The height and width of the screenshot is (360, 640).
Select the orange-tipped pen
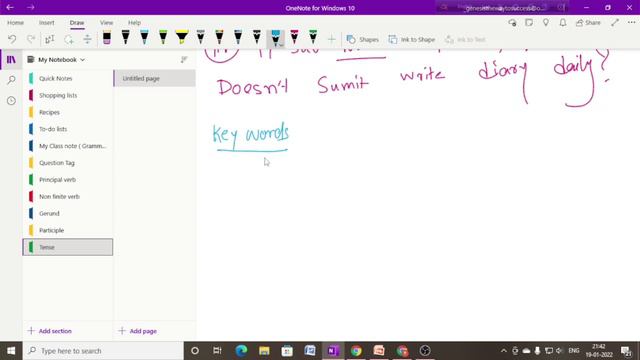pos(219,38)
